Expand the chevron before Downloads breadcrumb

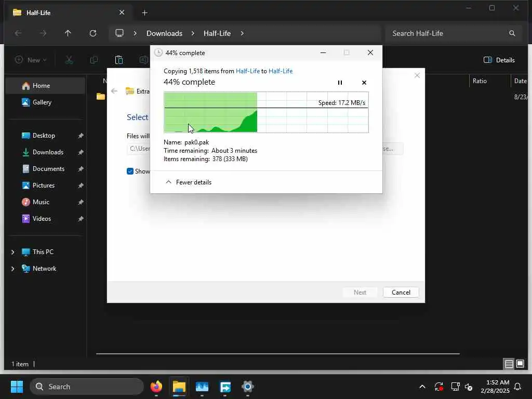click(x=135, y=33)
